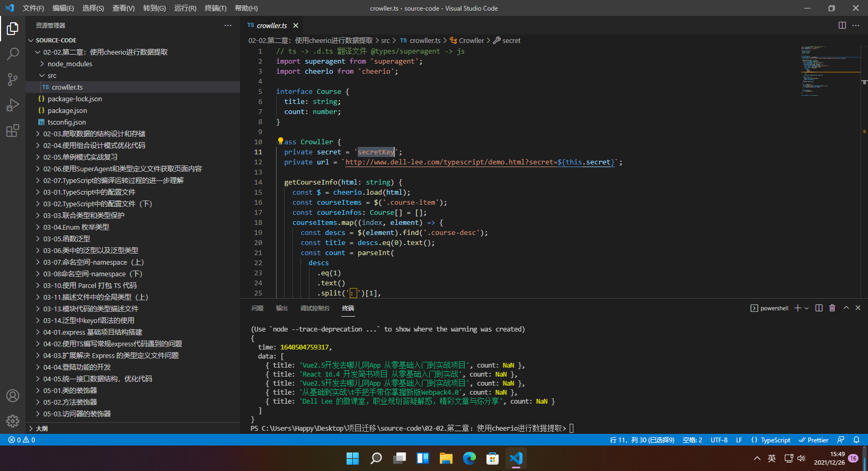Click the powershell terminal label

coord(769,308)
